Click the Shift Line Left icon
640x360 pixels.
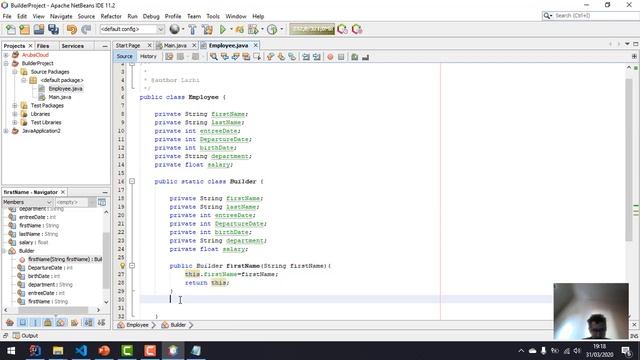click(306, 57)
